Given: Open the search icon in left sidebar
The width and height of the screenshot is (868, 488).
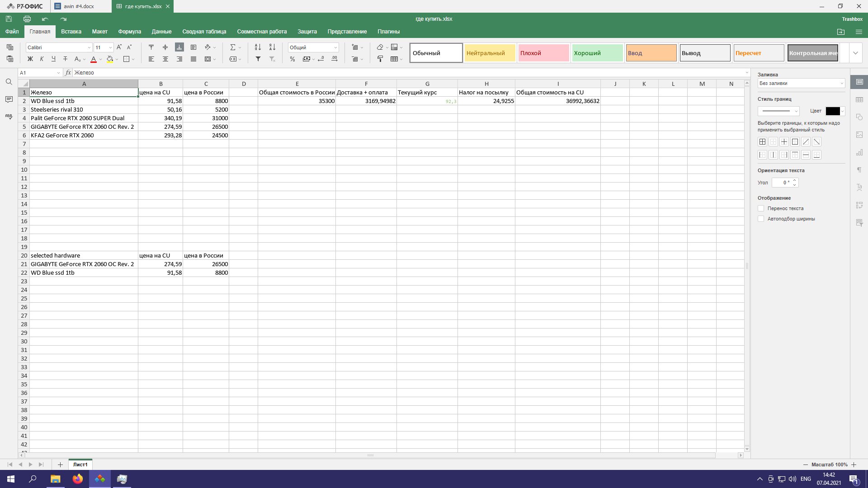Looking at the screenshot, I should click(x=9, y=82).
